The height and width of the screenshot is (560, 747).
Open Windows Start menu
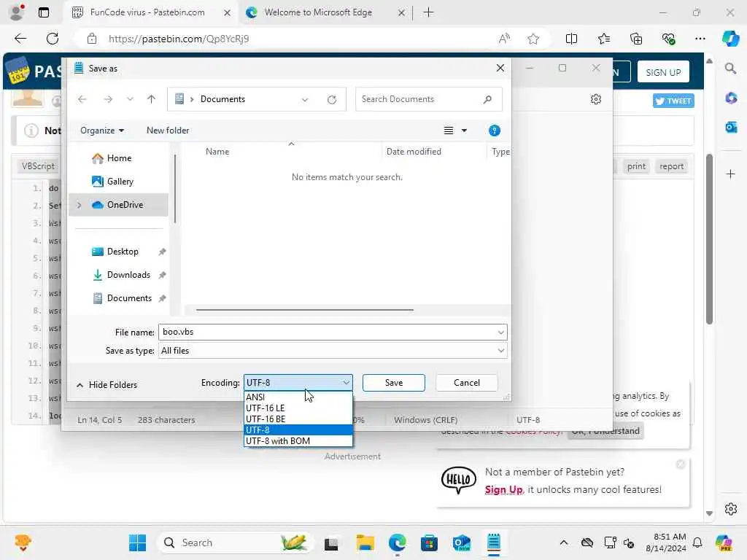tap(138, 542)
